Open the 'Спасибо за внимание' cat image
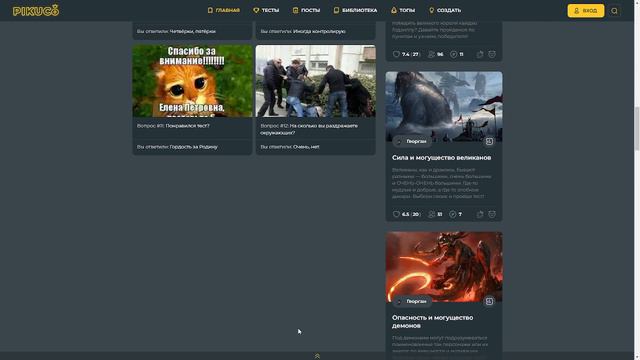This screenshot has width=640, height=360. (x=192, y=81)
